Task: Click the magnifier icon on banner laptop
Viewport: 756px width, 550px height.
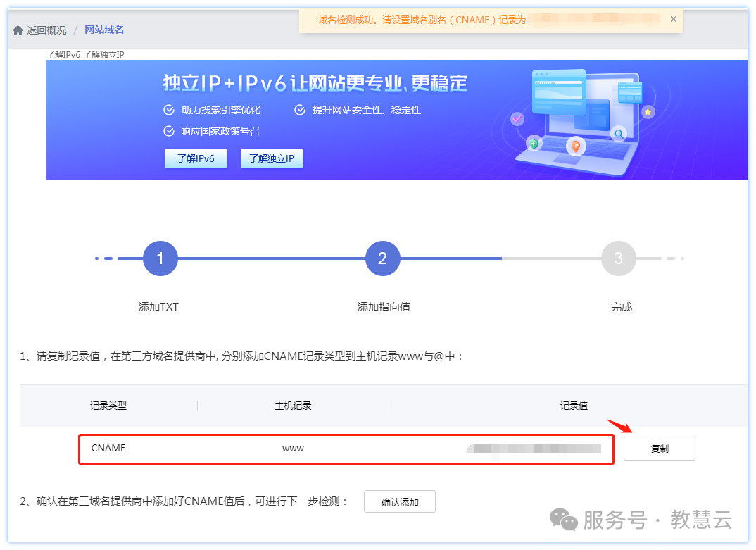Action: 619,133
